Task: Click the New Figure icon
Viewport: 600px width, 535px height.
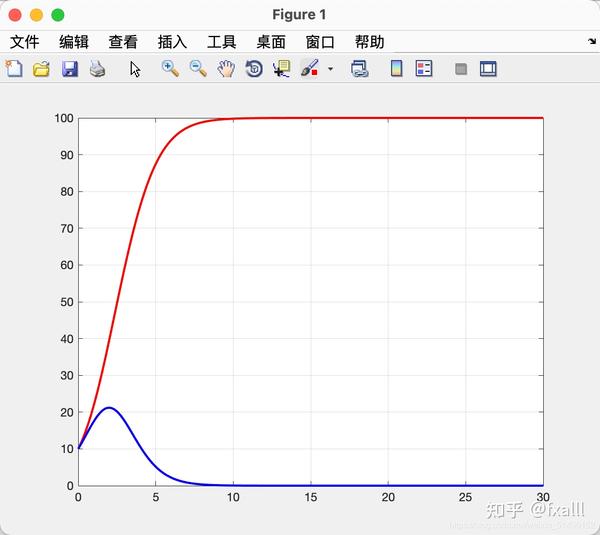Action: tap(14, 69)
